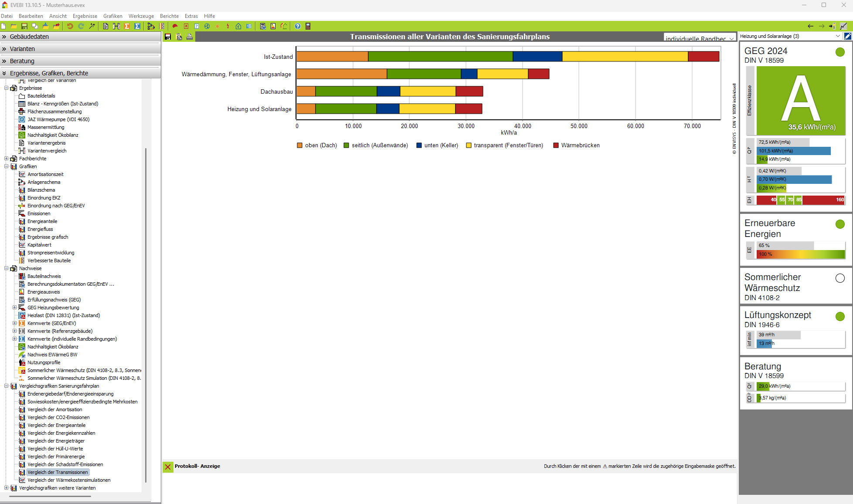The width and height of the screenshot is (853, 504).
Task: Click the edit pencil icon beside variant dropdown
Action: (848, 36)
